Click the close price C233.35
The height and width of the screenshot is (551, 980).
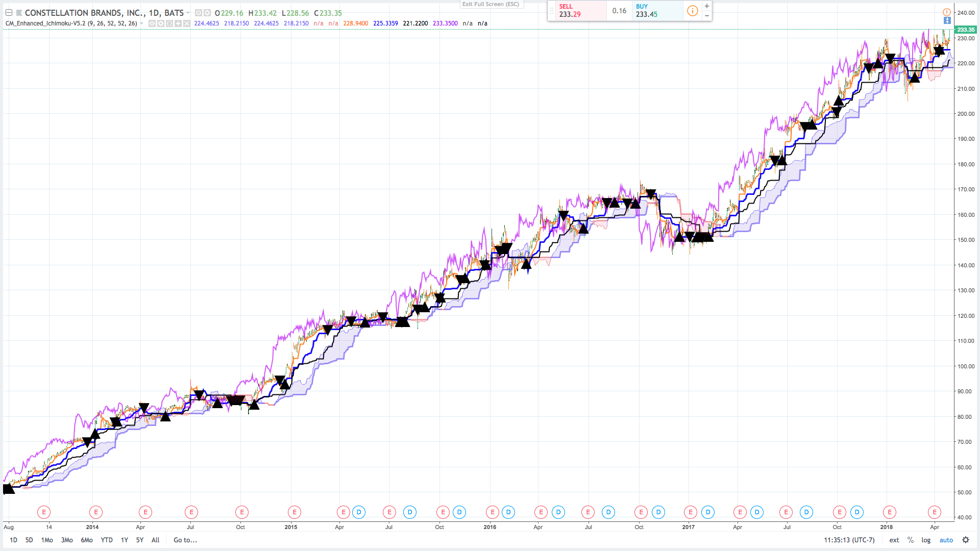[x=328, y=13]
